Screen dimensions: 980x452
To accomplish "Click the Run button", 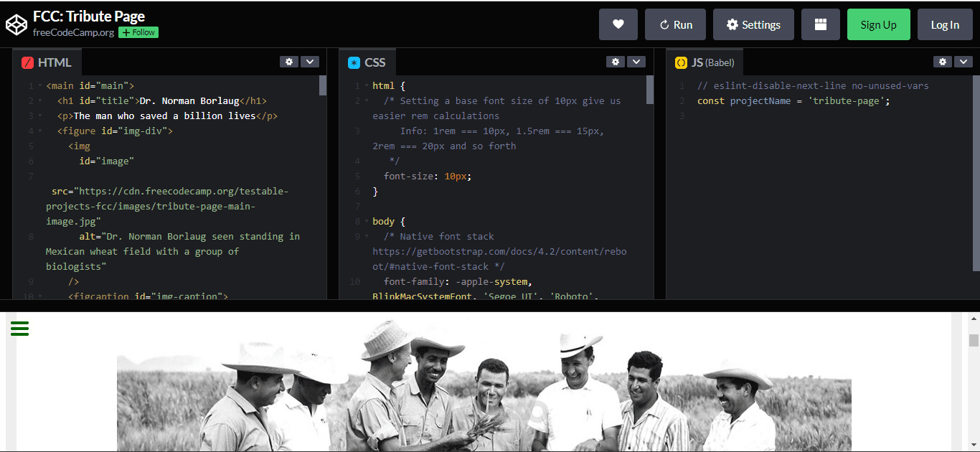I will coord(675,24).
